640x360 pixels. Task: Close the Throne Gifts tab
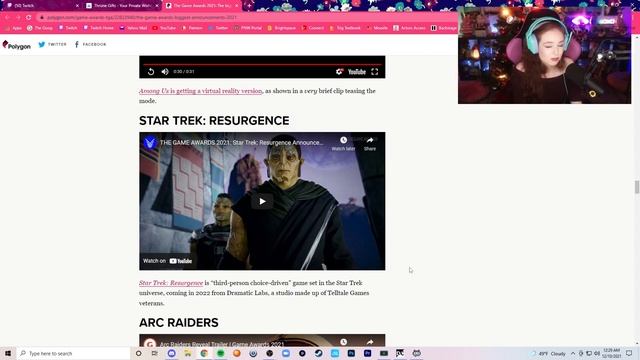click(x=157, y=6)
